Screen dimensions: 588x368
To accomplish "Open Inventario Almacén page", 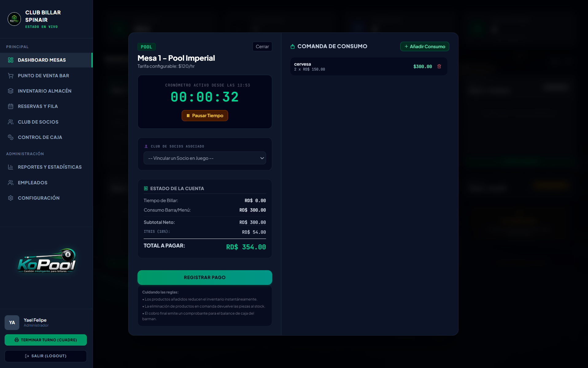I will click(46, 91).
